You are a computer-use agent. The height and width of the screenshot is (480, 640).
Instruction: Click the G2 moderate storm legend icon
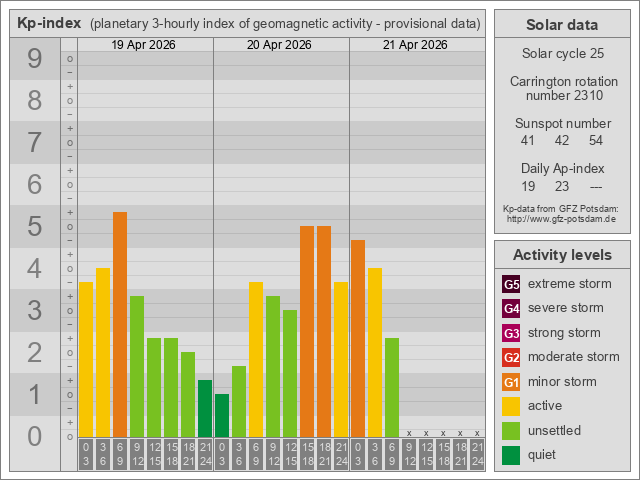click(511, 357)
